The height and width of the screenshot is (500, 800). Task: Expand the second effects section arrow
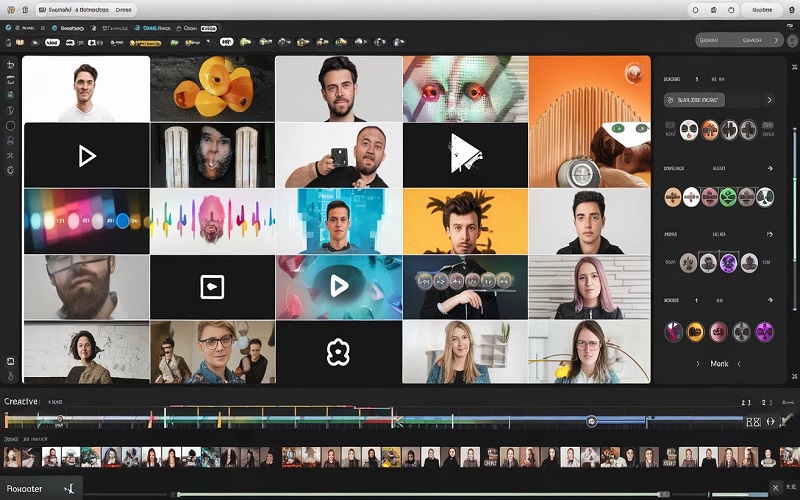pos(768,169)
